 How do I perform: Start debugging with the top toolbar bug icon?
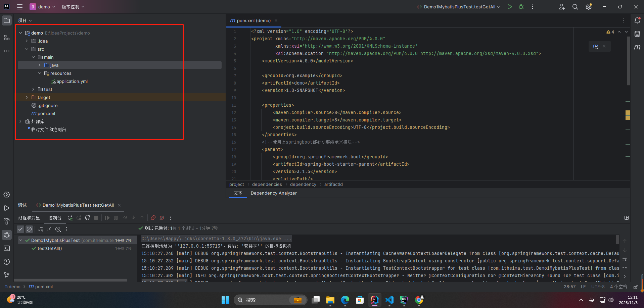(521, 7)
